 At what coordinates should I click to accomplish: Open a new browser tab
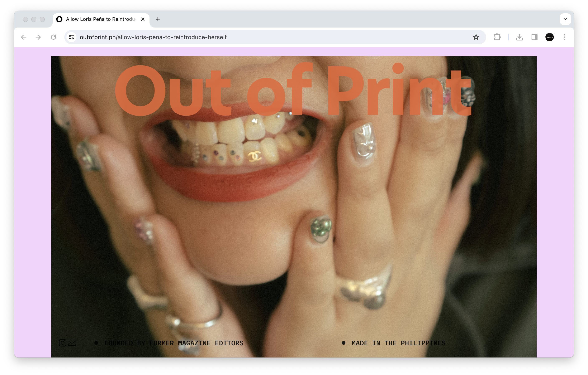click(x=158, y=19)
